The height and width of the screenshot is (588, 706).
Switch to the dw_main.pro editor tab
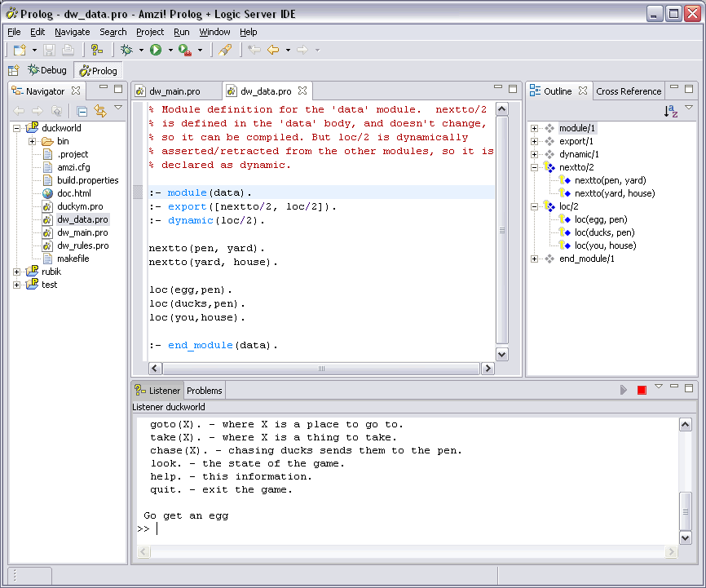[x=174, y=91]
